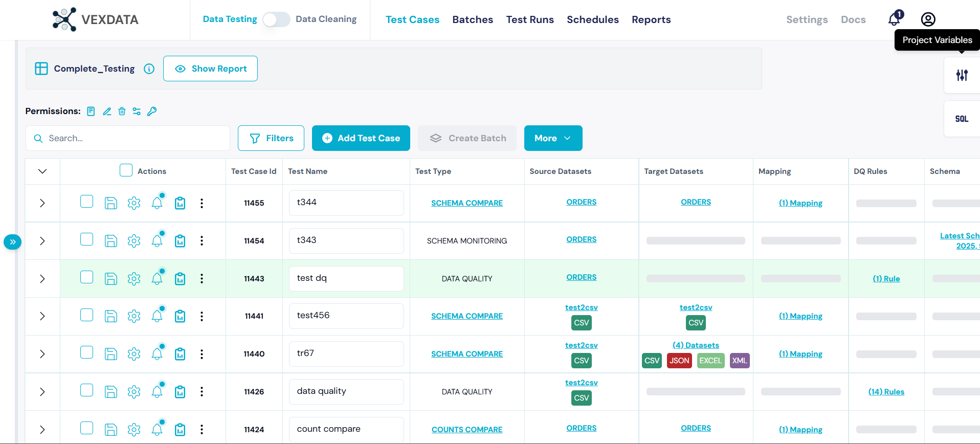Open the notifications bell in header
Screen dimensions: 980x444
894,19
